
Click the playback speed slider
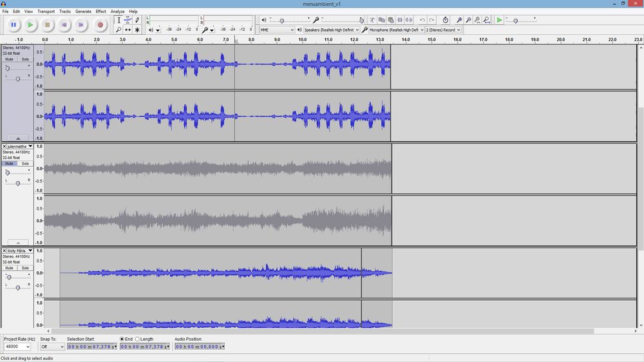pyautogui.click(x=520, y=20)
